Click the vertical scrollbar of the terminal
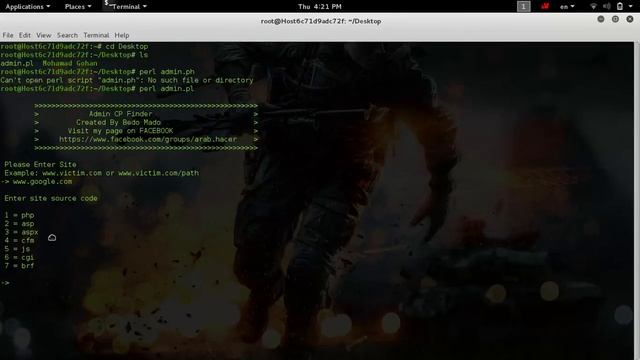Viewport: 640px width, 360px height. pos(637,200)
